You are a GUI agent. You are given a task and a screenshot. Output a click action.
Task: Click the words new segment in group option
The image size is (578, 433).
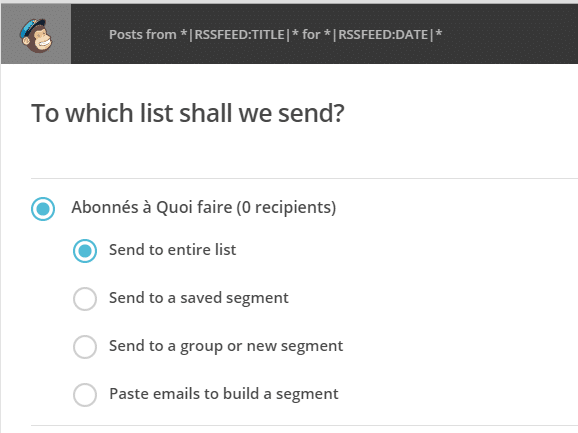tap(295, 347)
